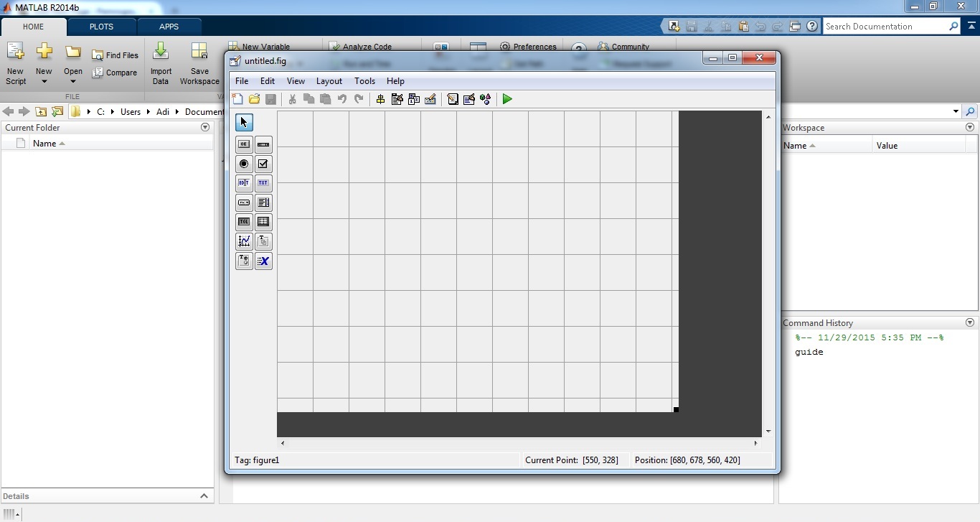Screen dimensions: 980x522
Task: Click the Import Data button
Action: (161, 63)
